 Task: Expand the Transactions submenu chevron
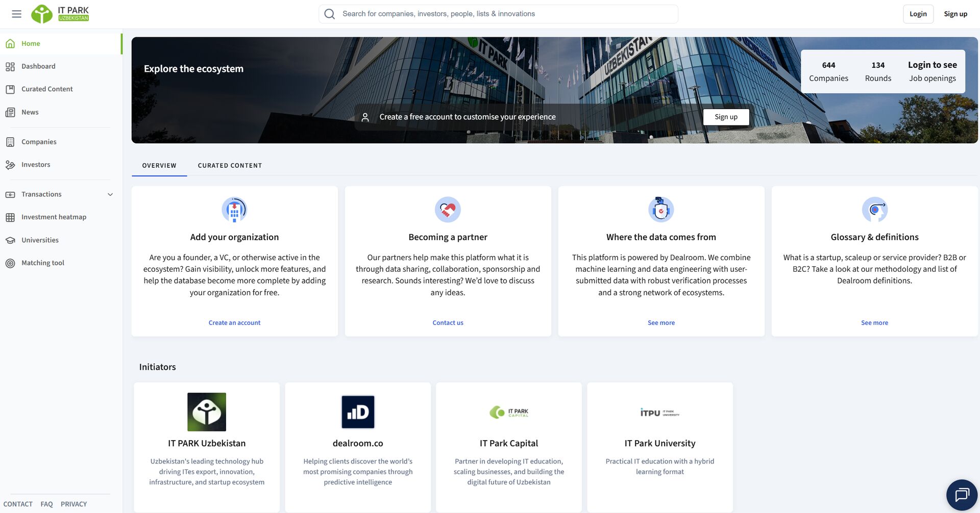pyautogui.click(x=110, y=194)
